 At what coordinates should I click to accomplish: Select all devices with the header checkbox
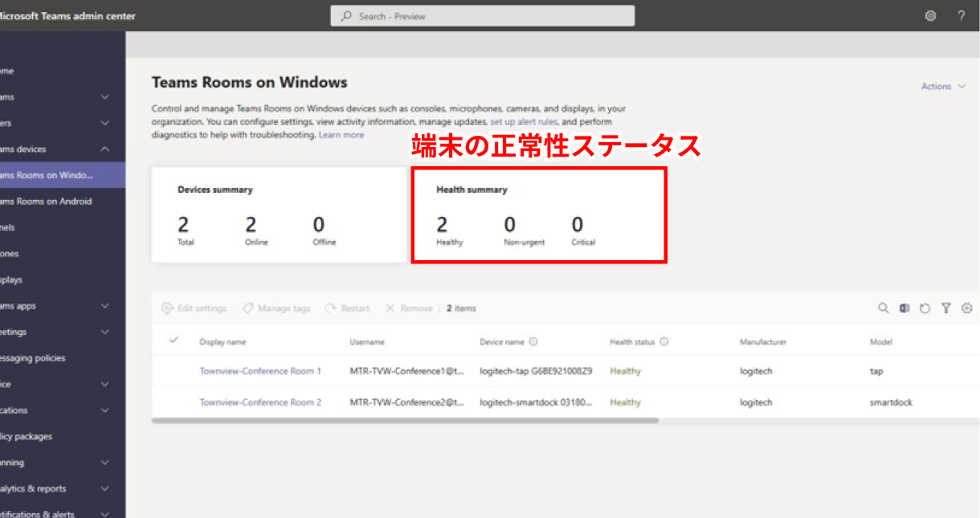click(x=173, y=341)
